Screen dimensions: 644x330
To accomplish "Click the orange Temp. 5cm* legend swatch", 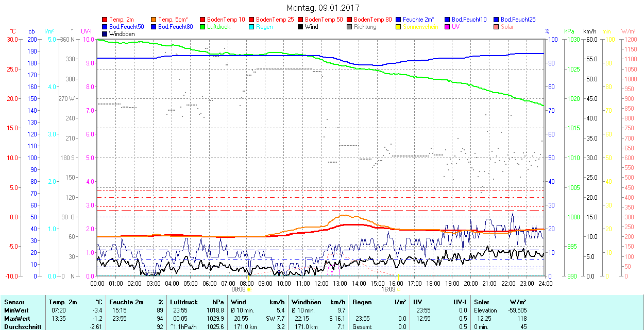I will (154, 20).
